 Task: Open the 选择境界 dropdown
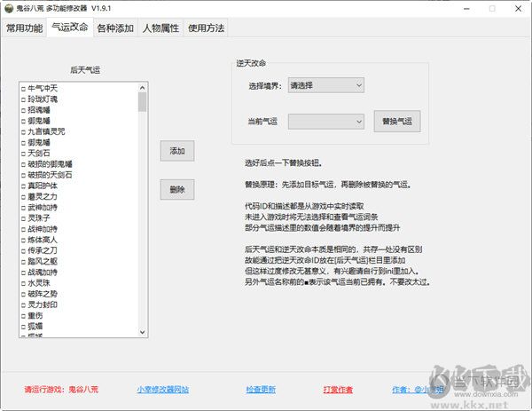tap(325, 85)
